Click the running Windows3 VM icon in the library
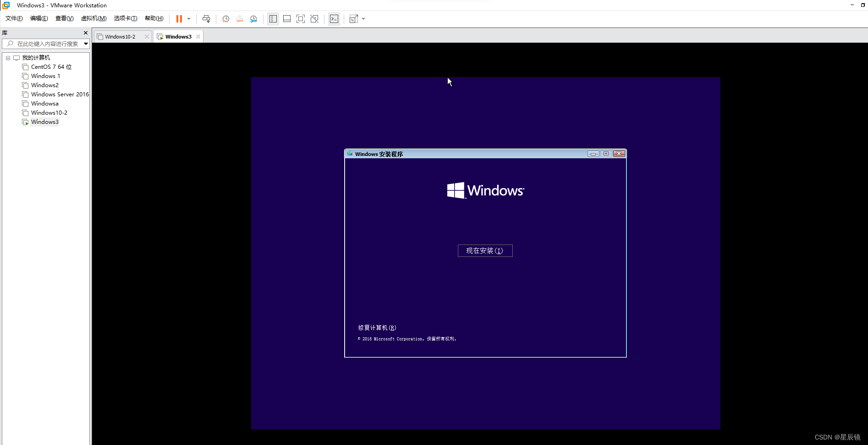This screenshot has height=445, width=868. pos(25,122)
